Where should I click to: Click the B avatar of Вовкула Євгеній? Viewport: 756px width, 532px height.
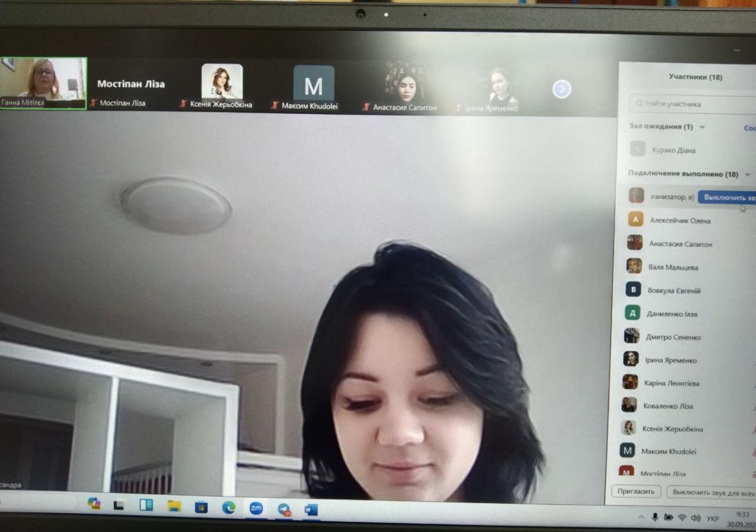(x=633, y=290)
